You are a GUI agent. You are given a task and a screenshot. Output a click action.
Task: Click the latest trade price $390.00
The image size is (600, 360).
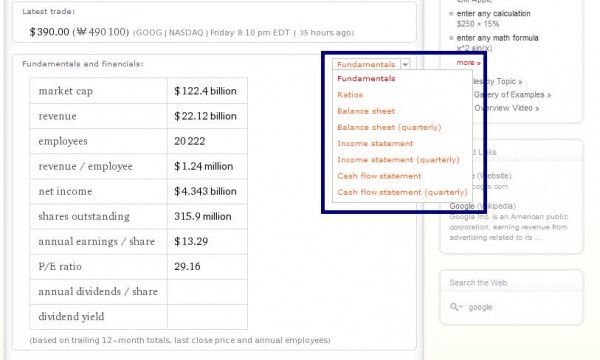tap(49, 32)
